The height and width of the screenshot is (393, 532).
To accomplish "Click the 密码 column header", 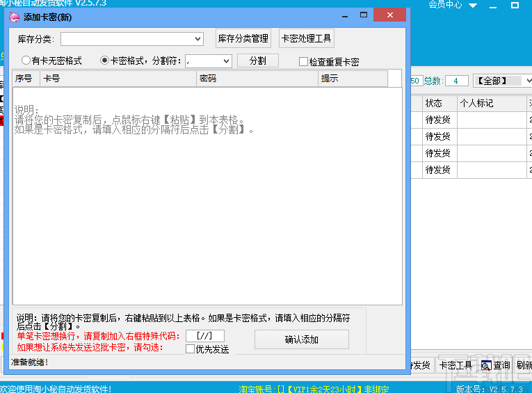I will point(257,79).
